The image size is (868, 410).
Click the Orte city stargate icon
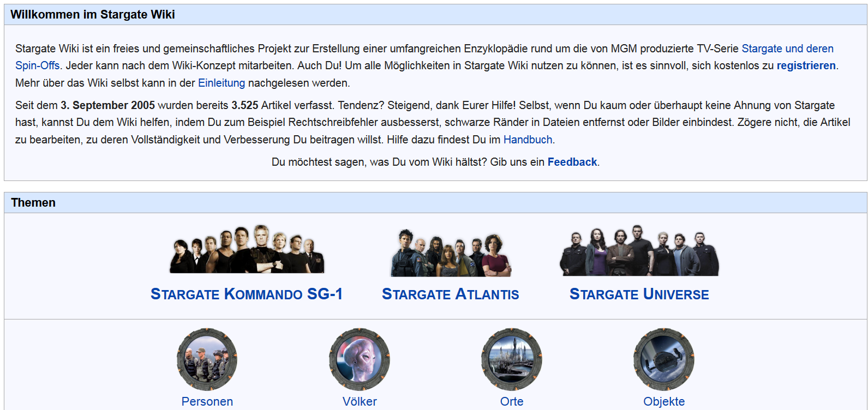[x=512, y=359]
